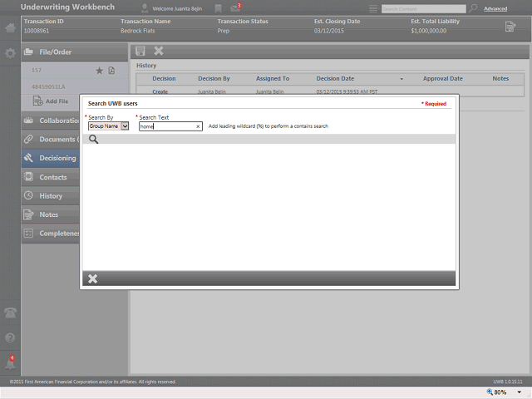532x399 pixels.
Task: Open the settings gear icon
Action: click(x=10, y=53)
